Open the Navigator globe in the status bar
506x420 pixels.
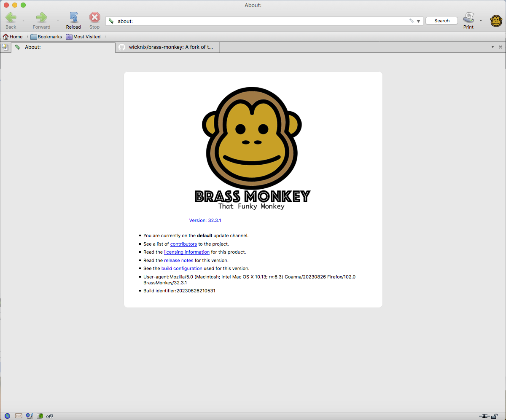tap(7, 416)
